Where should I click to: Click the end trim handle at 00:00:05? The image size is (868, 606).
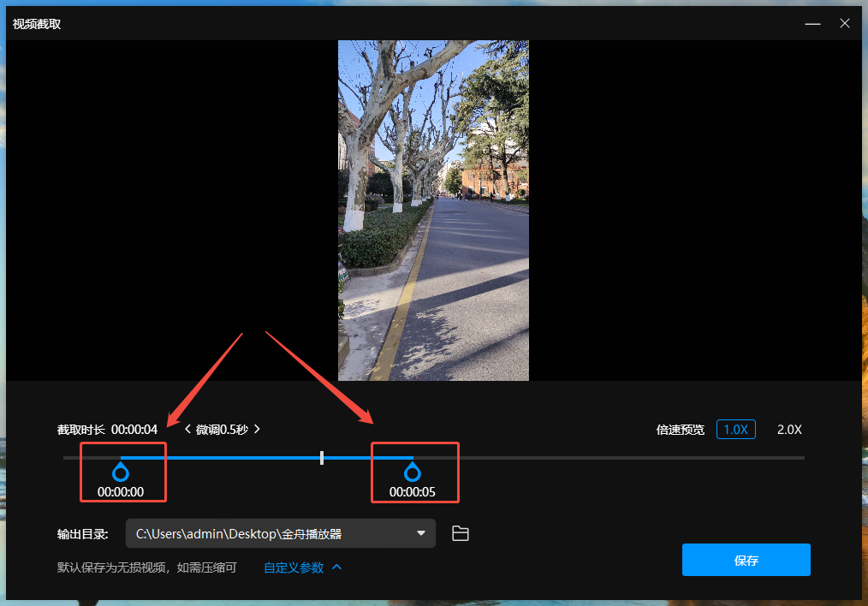click(413, 472)
